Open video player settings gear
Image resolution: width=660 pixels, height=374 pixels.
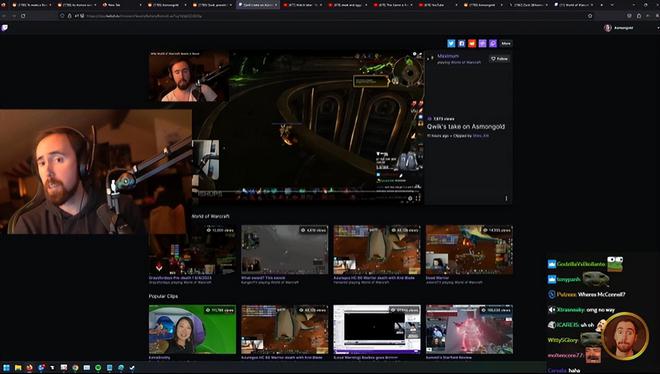coord(410,198)
